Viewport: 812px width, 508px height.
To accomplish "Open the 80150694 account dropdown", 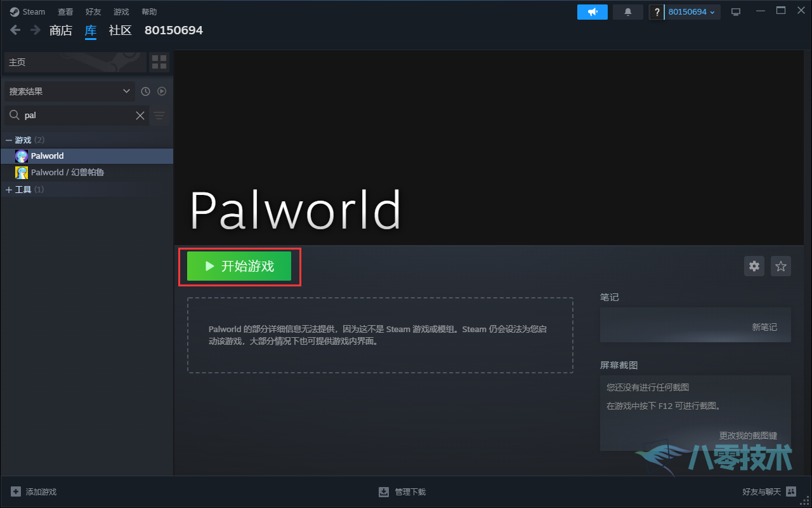I will point(692,12).
